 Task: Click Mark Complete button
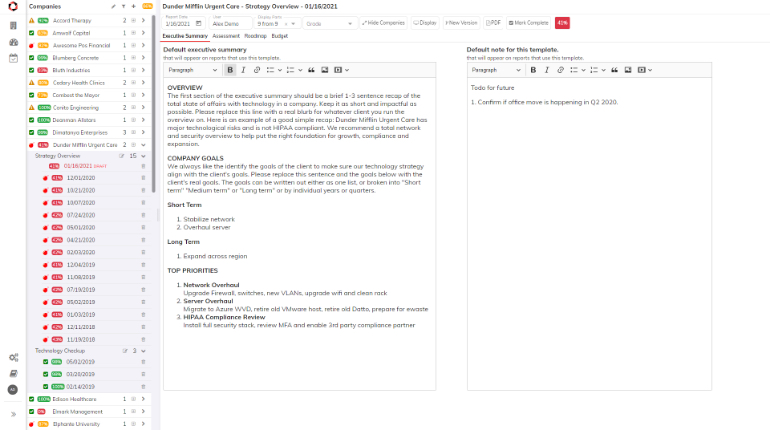coord(528,23)
